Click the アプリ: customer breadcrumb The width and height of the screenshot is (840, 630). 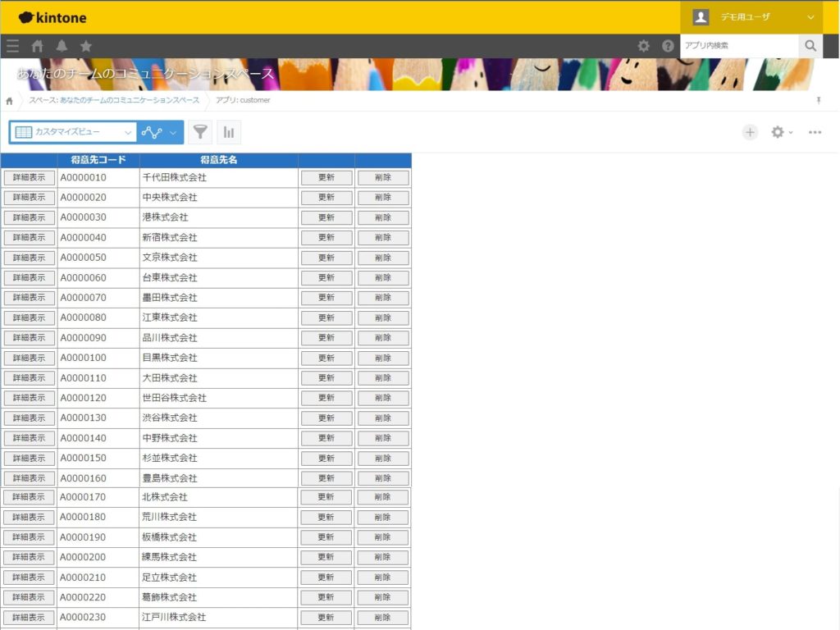(x=243, y=100)
